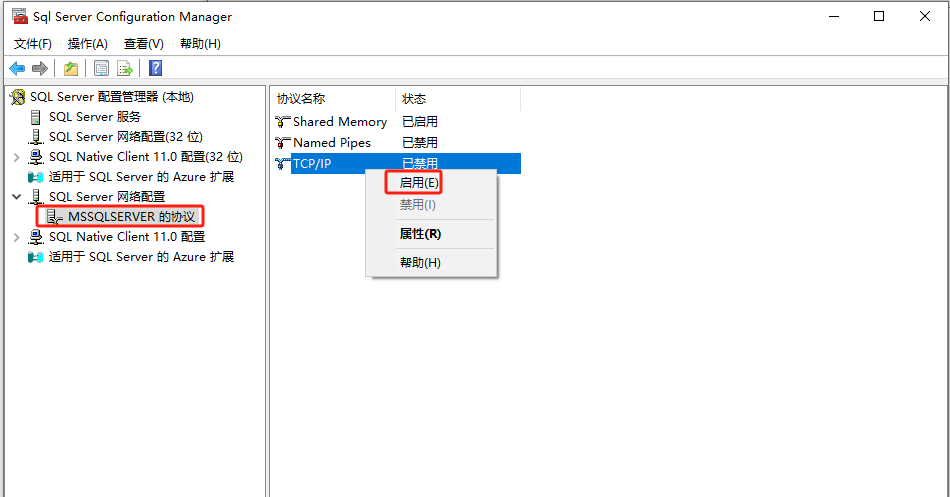
Task: Click the MSSQLSERVER 的协议 node icon
Action: (x=55, y=217)
